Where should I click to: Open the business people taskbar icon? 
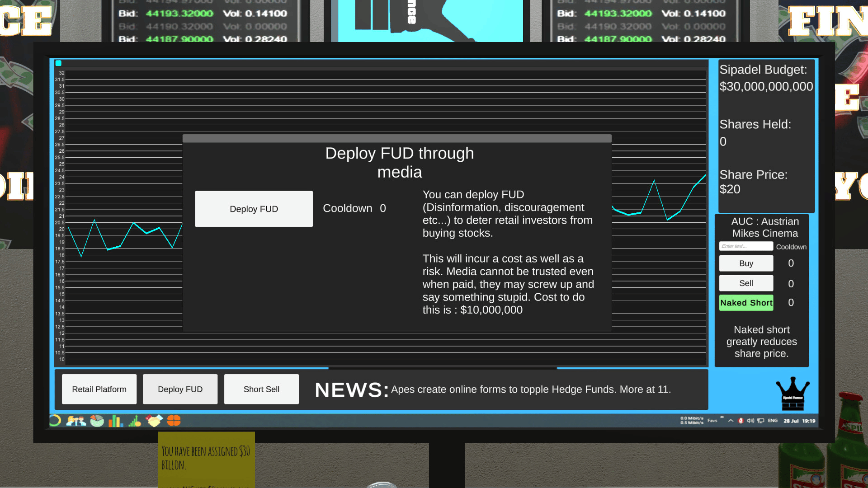coord(76,421)
